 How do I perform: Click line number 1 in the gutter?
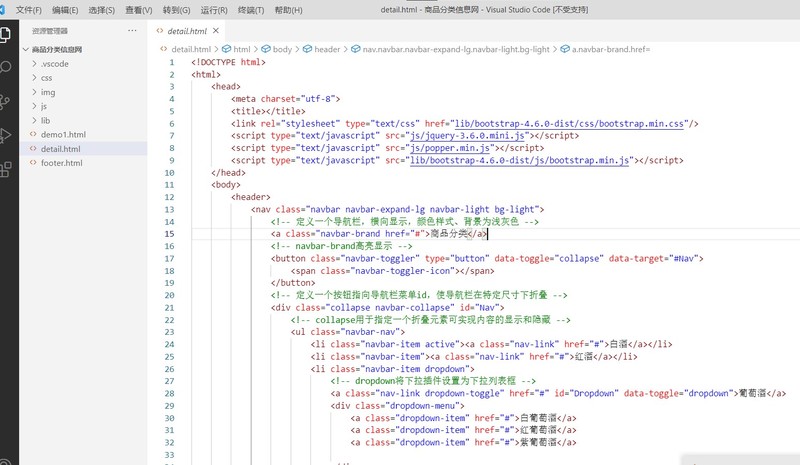tap(171, 62)
